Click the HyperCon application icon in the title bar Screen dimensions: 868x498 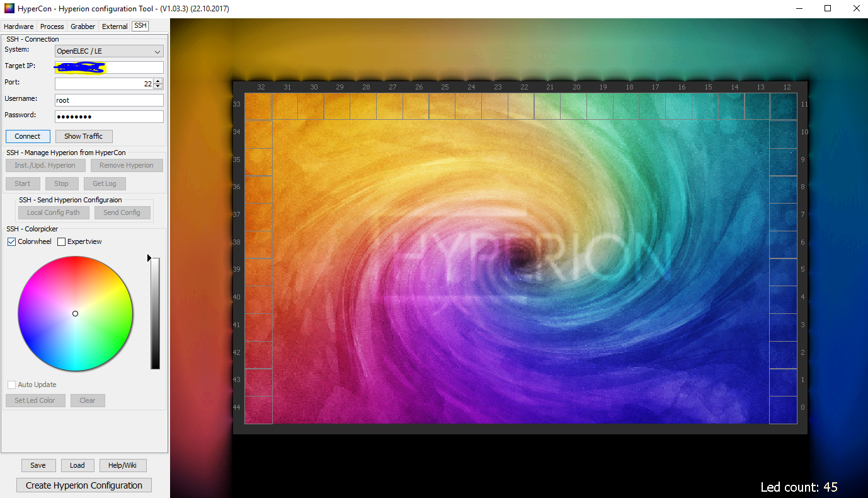tap(8, 8)
